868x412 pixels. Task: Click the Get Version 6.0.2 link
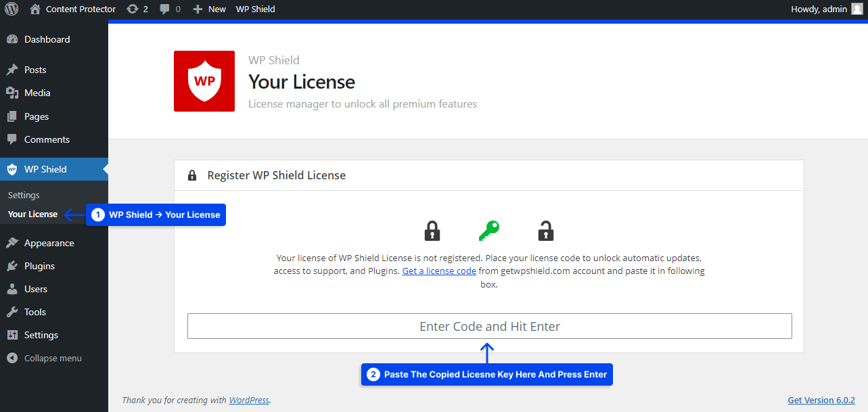[821, 400]
